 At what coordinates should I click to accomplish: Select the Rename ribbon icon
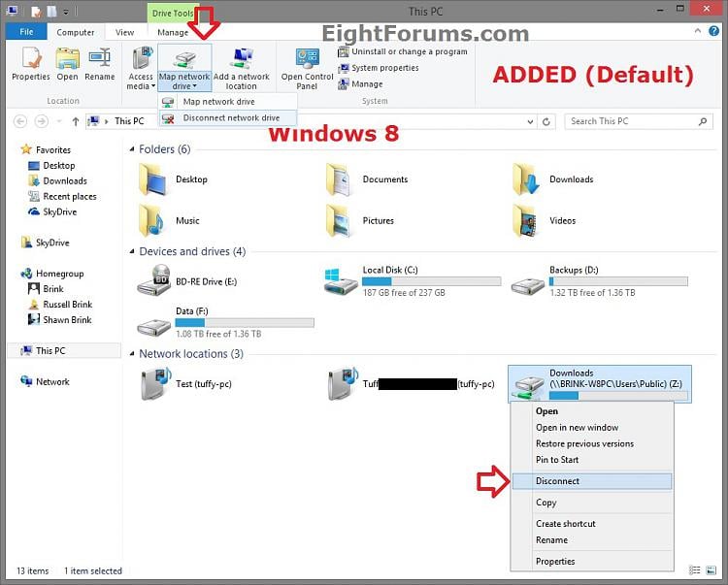(x=99, y=64)
